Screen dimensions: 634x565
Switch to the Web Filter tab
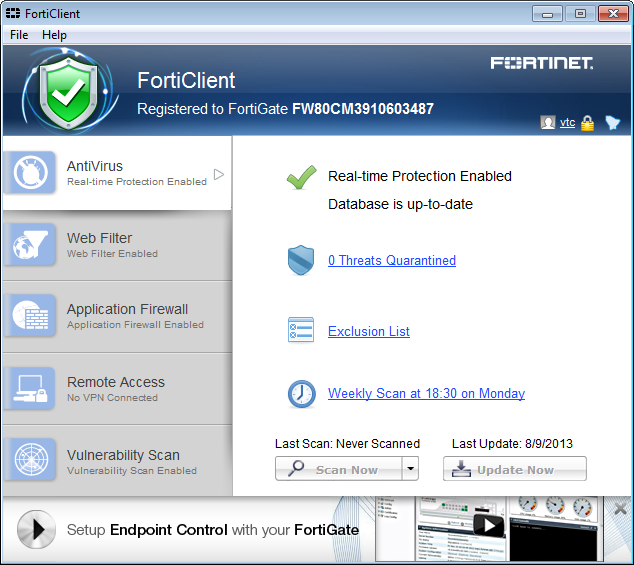[x=116, y=245]
